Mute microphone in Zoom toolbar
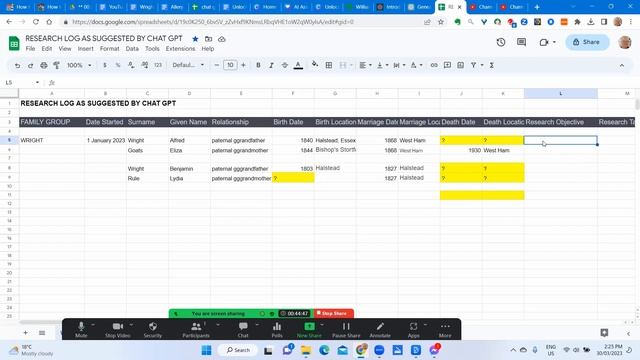640x360 pixels. pos(81,329)
